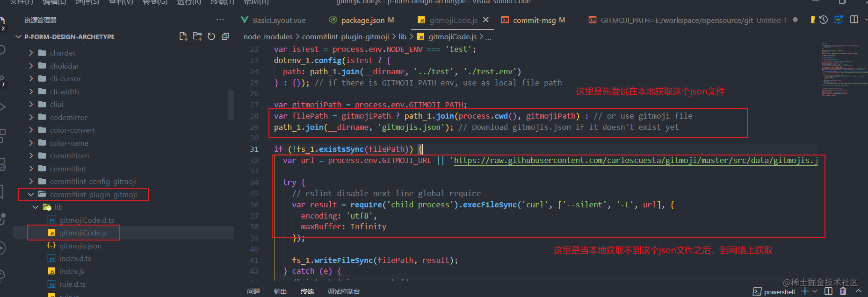This screenshot has height=297, width=868.
Task: Select the powershell terminal entry
Action: (x=774, y=292)
